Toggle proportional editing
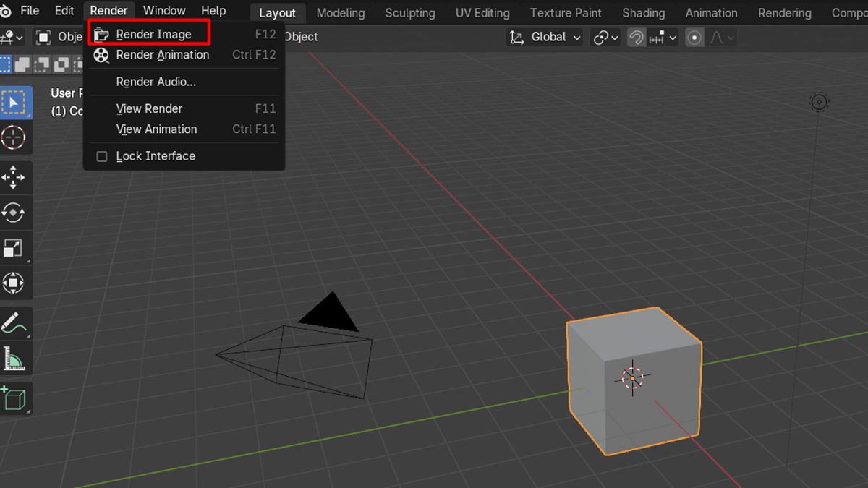Screen dimensions: 868x488 point(694,38)
